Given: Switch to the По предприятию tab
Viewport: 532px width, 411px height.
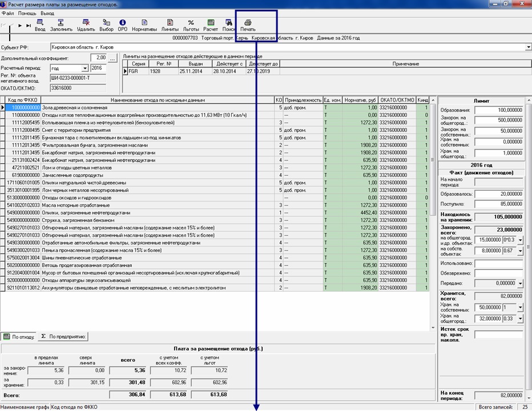Looking at the screenshot, I should pos(63,337).
